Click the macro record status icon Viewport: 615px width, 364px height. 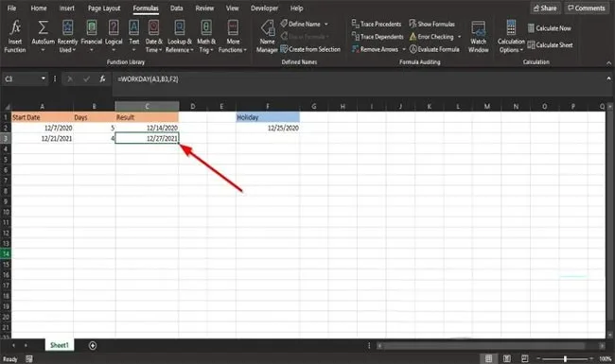(x=29, y=358)
